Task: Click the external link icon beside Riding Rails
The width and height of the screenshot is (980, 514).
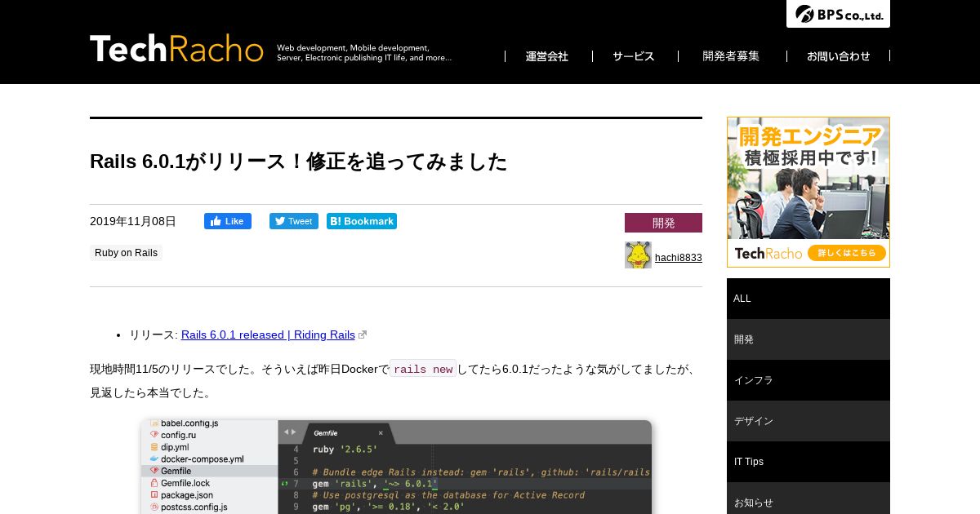Action: (x=363, y=335)
